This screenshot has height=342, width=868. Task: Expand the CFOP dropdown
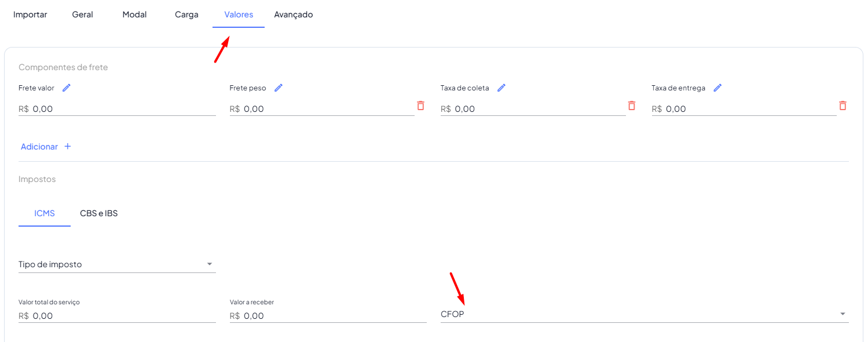(x=842, y=314)
